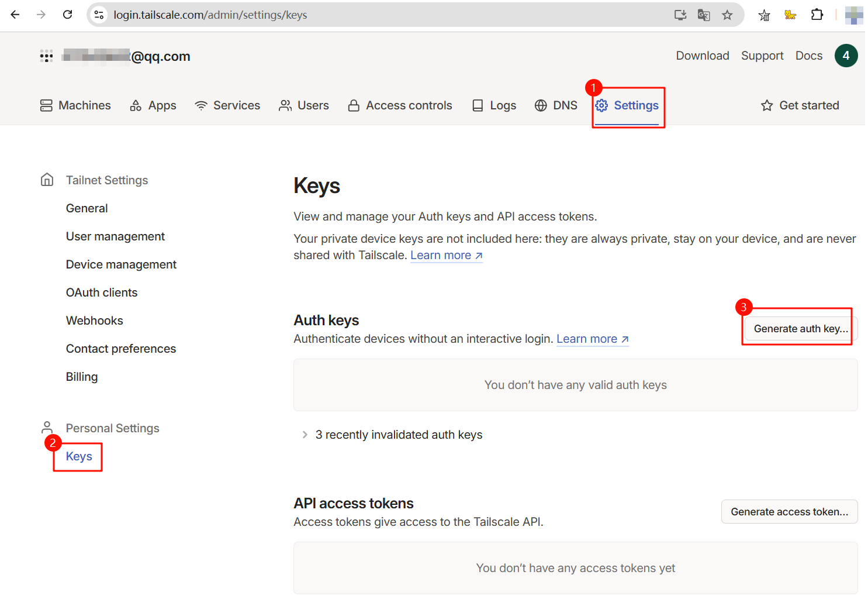Click the Keys page heading
Screen dimensions: 868x606
click(317, 186)
